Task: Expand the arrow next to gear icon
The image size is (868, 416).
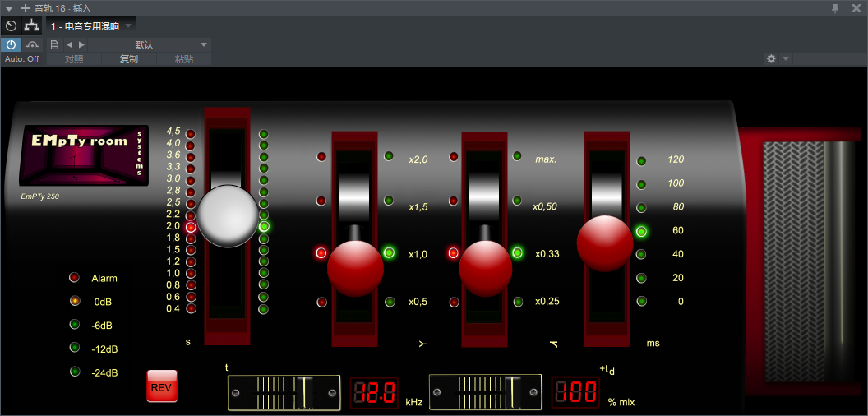Action: pyautogui.click(x=786, y=58)
